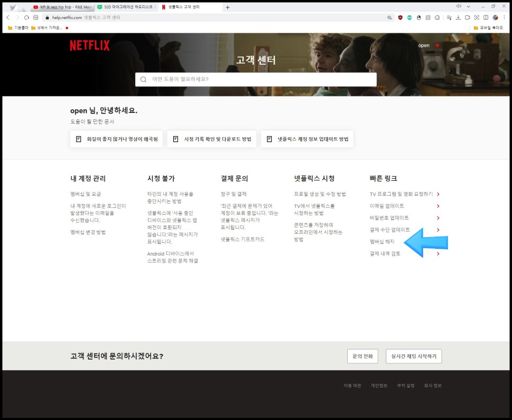Open the 회사 정보 footer link
The height and width of the screenshot is (420, 512).
[x=432, y=386]
